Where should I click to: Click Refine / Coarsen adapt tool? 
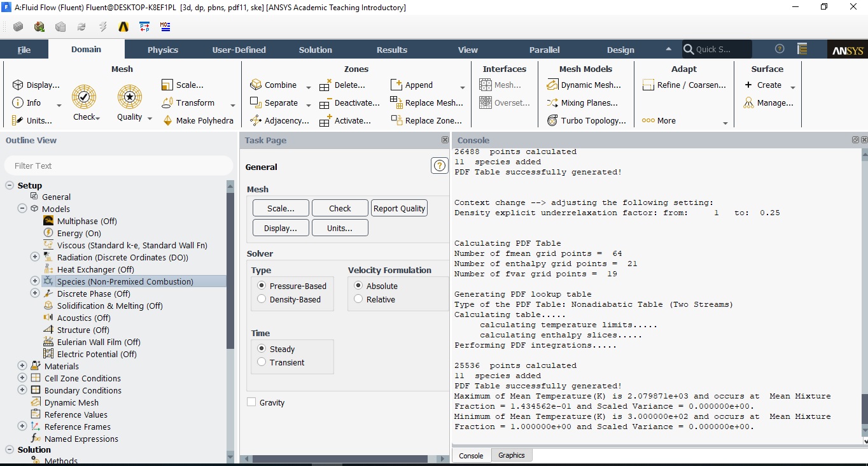[x=684, y=85]
